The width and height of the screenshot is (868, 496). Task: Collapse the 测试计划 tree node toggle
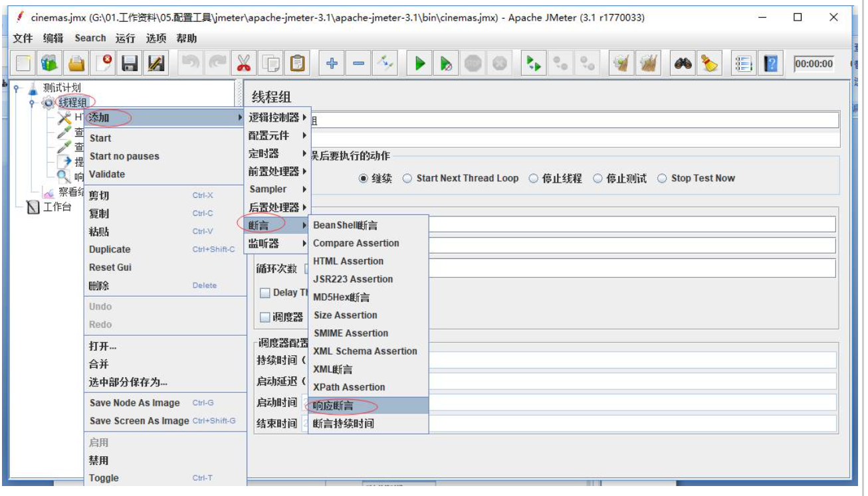pos(17,88)
